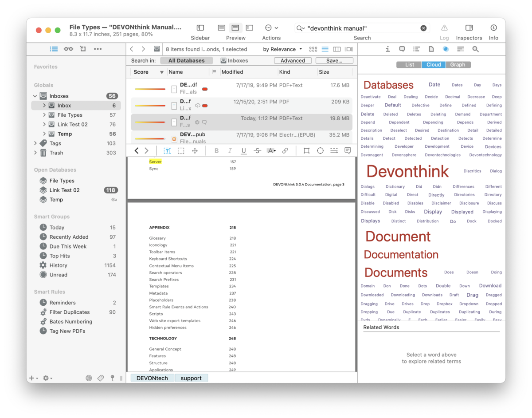Clear the search field with the X button

click(x=423, y=28)
